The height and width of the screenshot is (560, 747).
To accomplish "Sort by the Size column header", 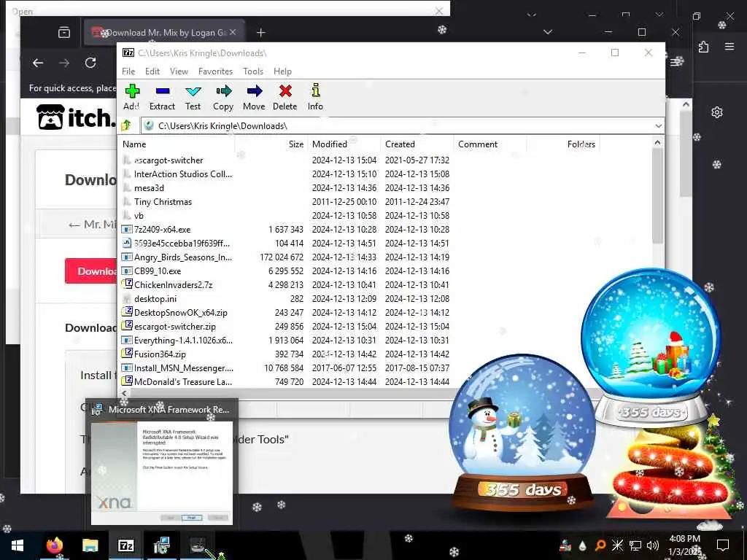I will coord(271,144).
